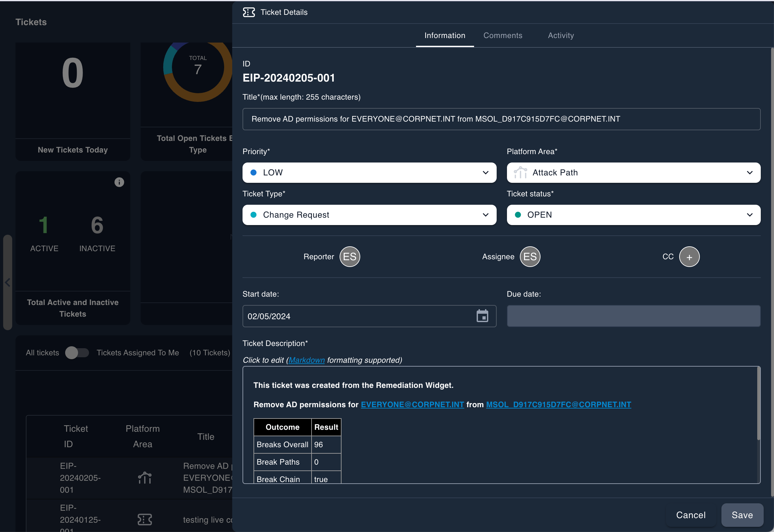Click the Attack Path icon in EIP-20240205-001 row
The image size is (774, 532).
click(145, 478)
